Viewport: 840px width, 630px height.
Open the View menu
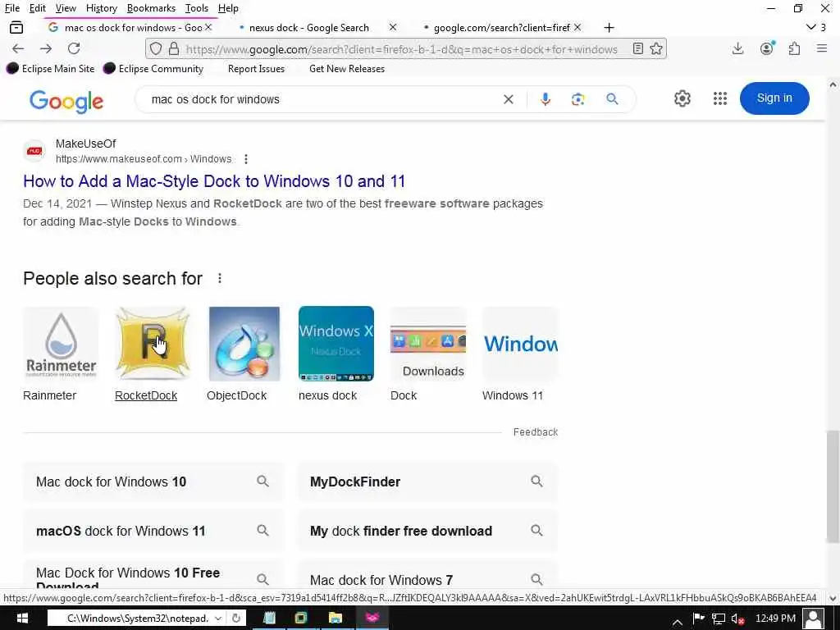[66, 8]
